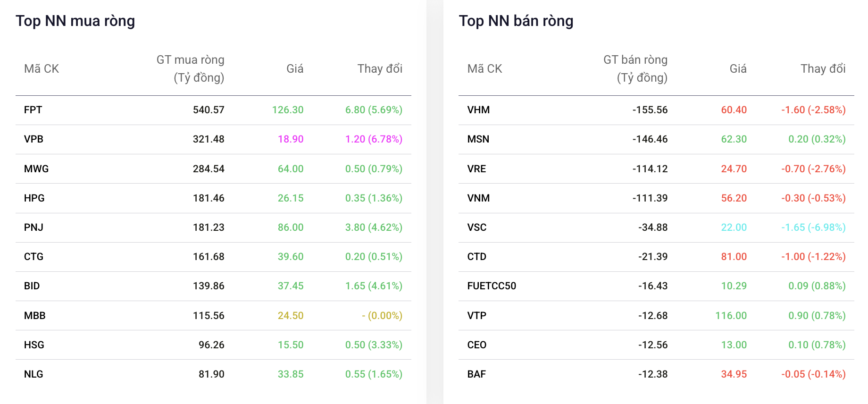Open the MSN stock ticker
This screenshot has height=404, width=868.
478,139
